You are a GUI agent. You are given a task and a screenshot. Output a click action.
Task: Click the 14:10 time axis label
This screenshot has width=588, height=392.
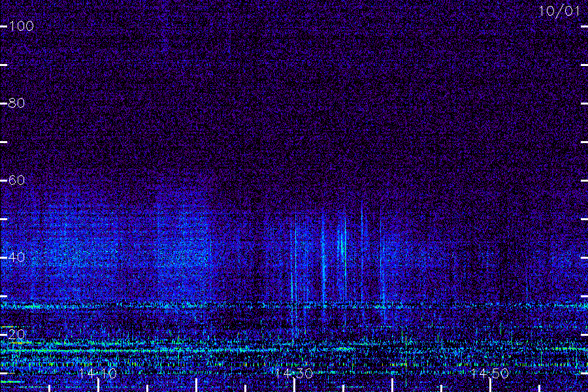98,373
